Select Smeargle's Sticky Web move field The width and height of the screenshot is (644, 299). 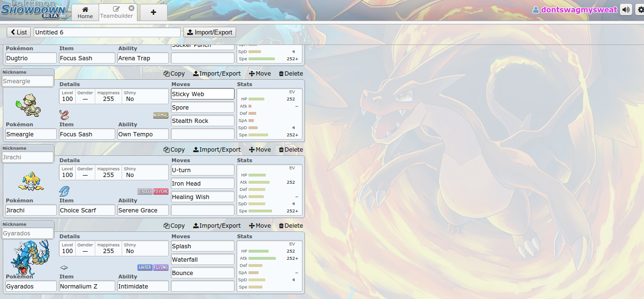(x=203, y=94)
